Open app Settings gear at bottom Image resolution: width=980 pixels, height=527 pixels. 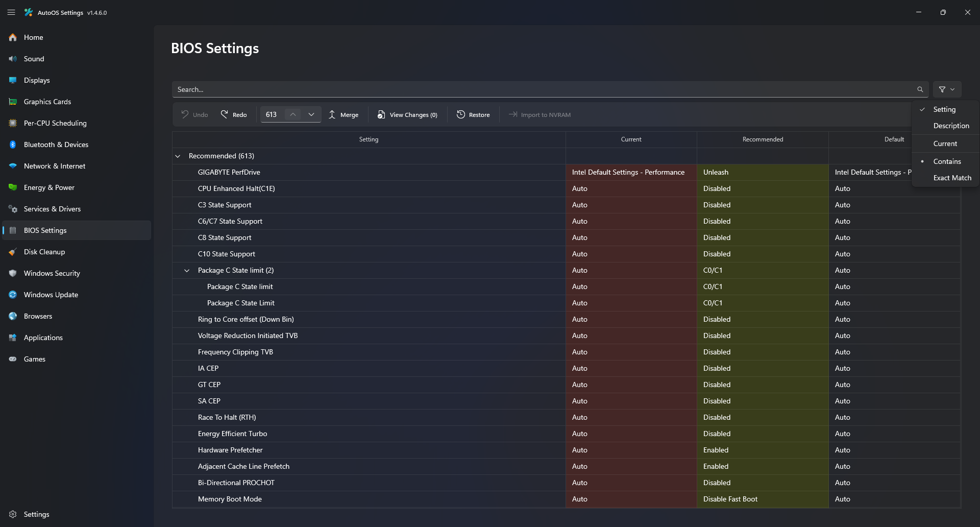click(x=13, y=514)
